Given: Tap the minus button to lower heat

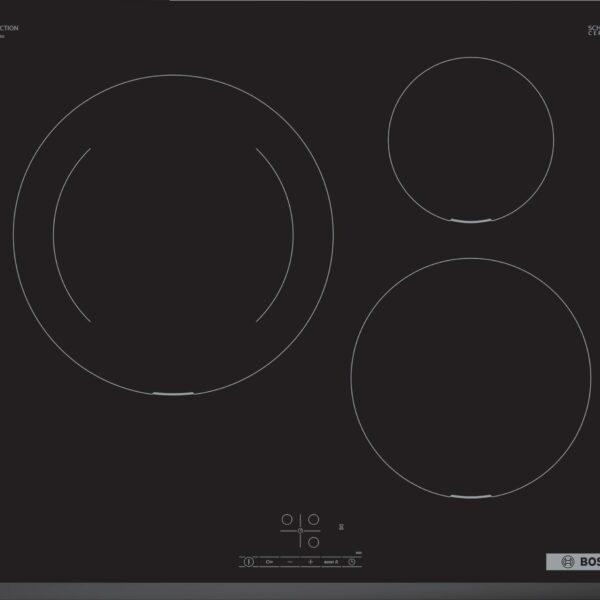Looking at the screenshot, I should pyautogui.click(x=291, y=562).
